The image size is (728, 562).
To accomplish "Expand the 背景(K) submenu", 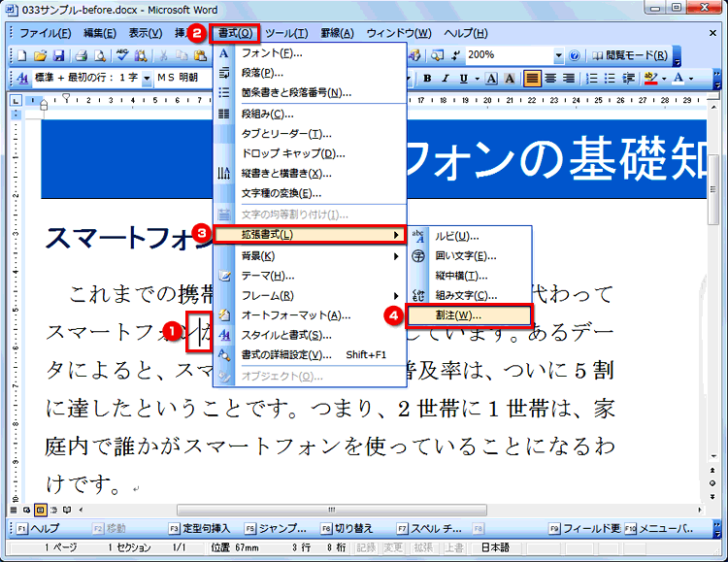I will [x=310, y=256].
